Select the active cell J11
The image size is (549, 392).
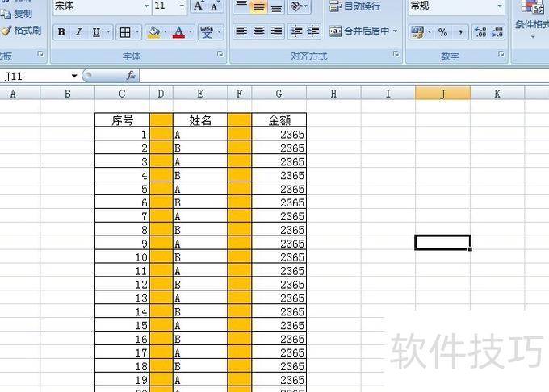442,242
